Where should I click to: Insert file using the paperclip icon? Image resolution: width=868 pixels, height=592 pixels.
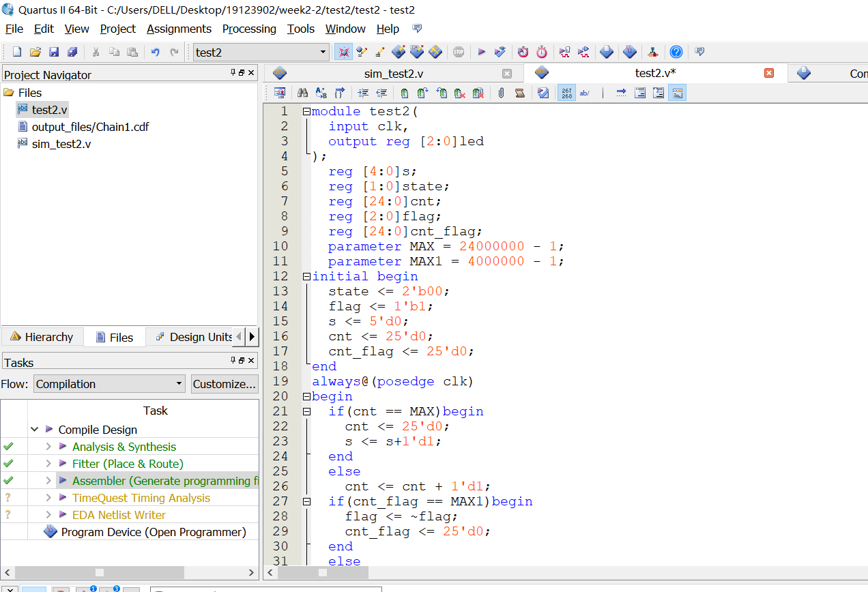pos(501,93)
